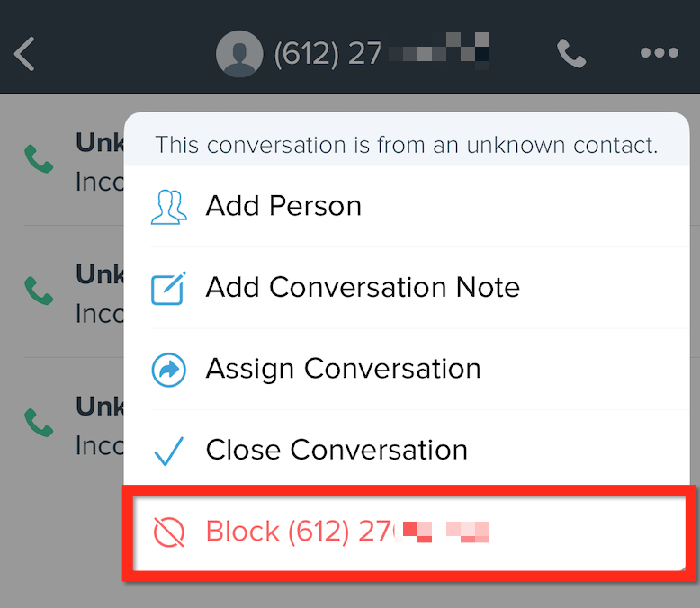This screenshot has width=700, height=608.
Task: Click the Close Conversation checkmark icon
Action: pos(169,451)
